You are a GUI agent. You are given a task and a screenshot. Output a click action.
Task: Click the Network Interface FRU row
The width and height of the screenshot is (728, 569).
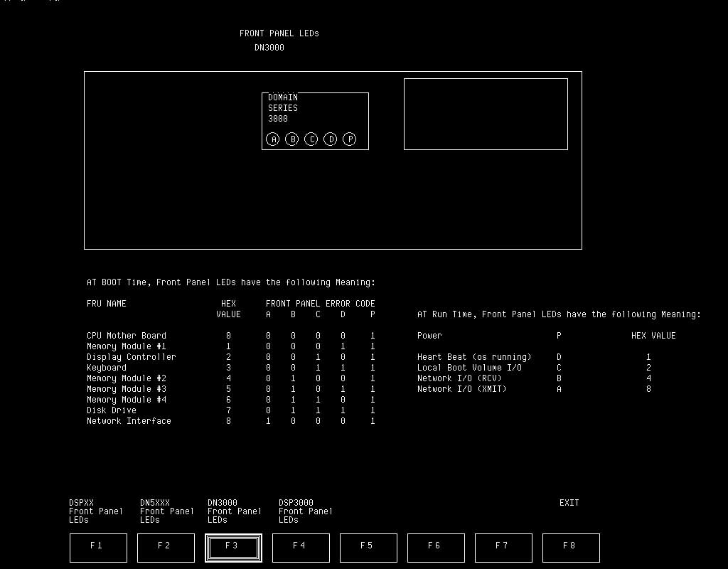(129, 421)
